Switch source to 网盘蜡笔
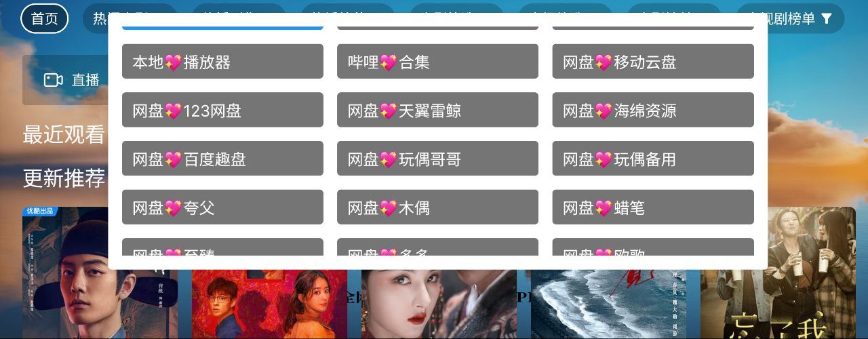 [x=652, y=207]
